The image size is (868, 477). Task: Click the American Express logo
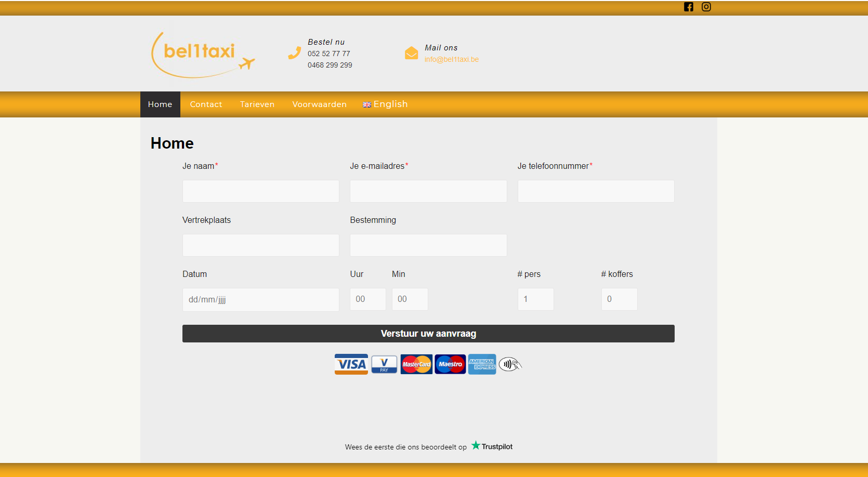482,364
